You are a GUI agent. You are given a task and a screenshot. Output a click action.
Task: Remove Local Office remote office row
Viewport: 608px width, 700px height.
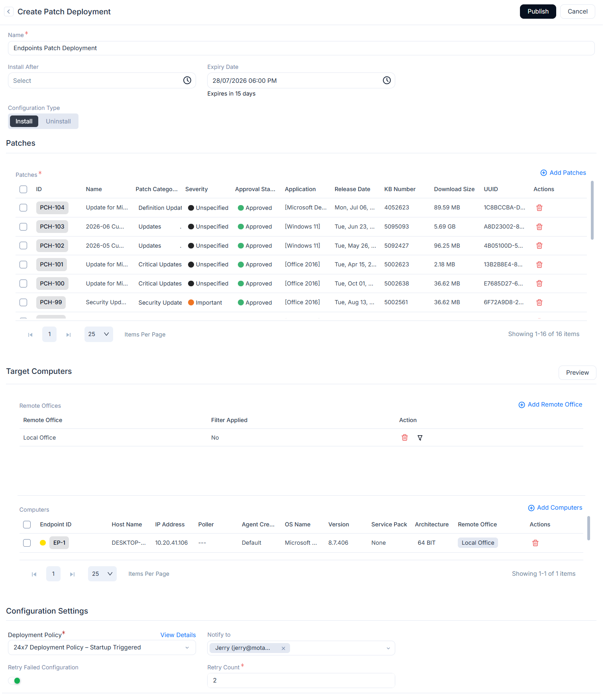click(x=405, y=438)
